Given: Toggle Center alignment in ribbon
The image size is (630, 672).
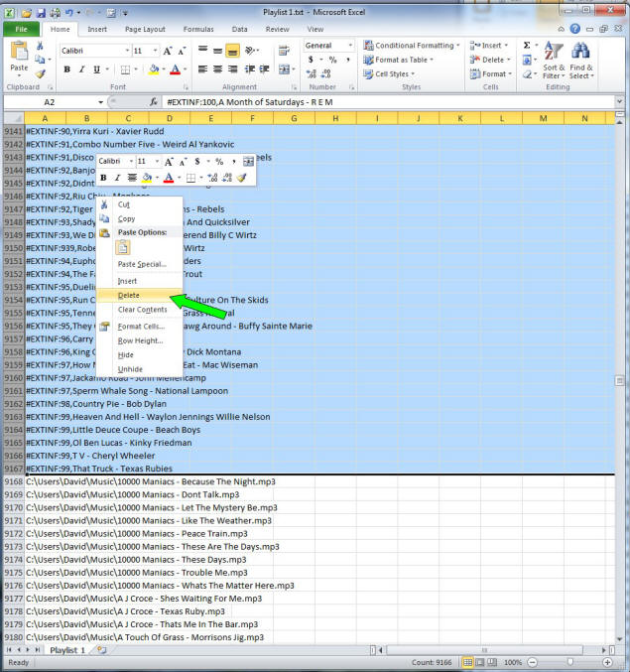Looking at the screenshot, I should (217, 69).
